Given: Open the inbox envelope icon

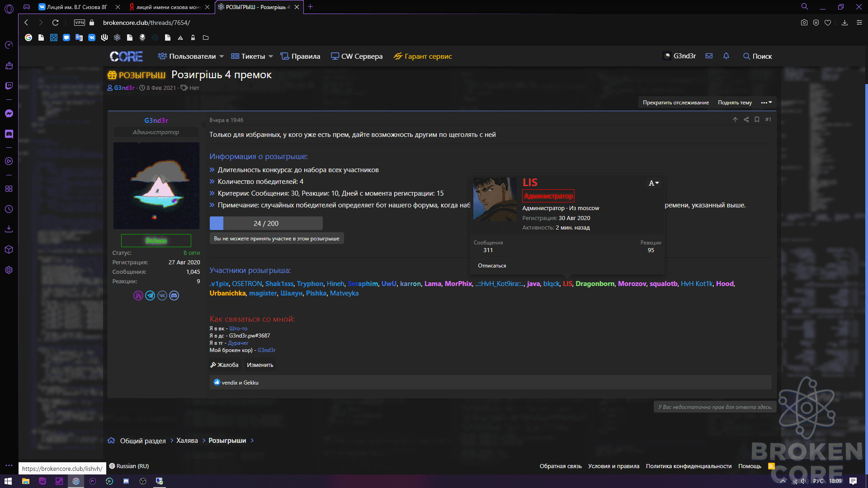Looking at the screenshot, I should (709, 56).
